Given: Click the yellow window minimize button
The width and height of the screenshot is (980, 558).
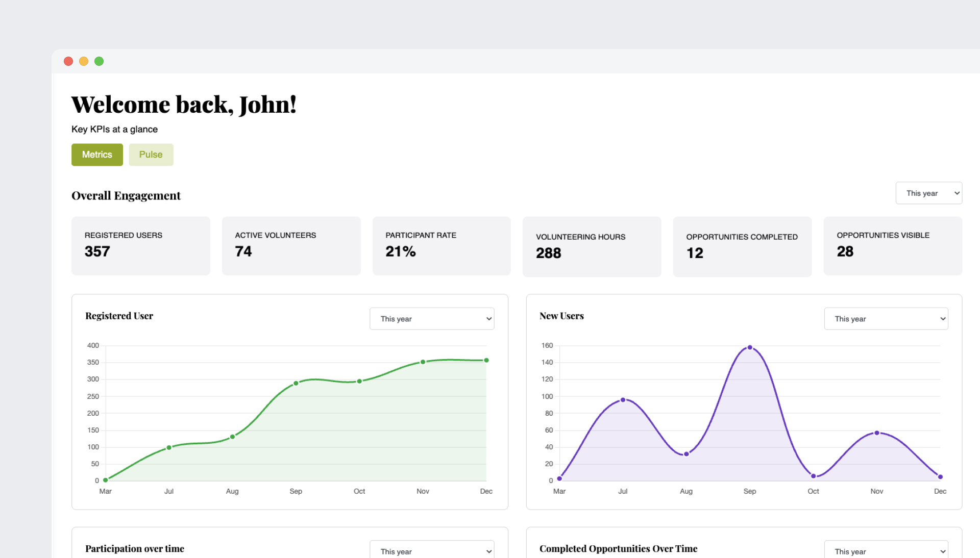Looking at the screenshot, I should coord(84,61).
